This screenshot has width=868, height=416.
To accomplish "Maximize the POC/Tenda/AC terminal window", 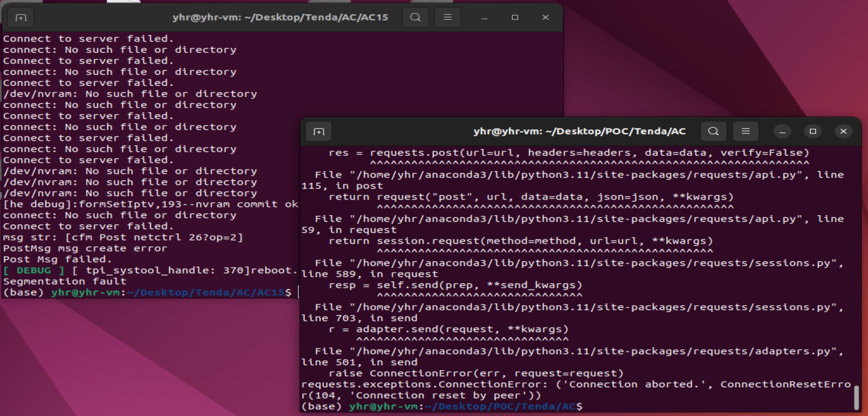I will point(813,131).
